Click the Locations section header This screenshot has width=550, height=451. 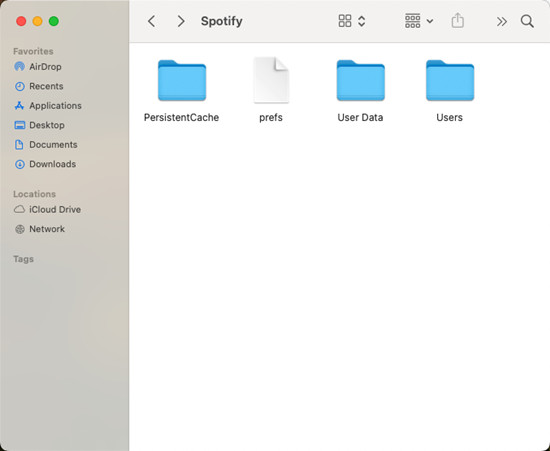click(x=34, y=194)
